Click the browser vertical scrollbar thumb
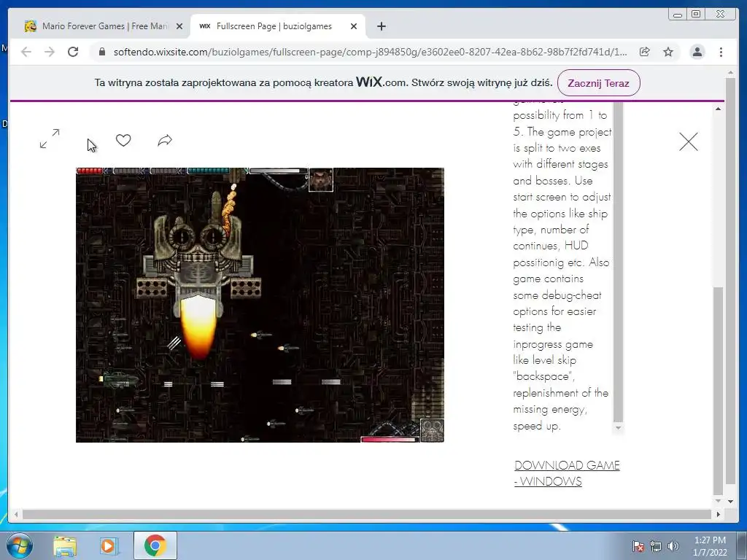The image size is (747, 560). point(731,281)
